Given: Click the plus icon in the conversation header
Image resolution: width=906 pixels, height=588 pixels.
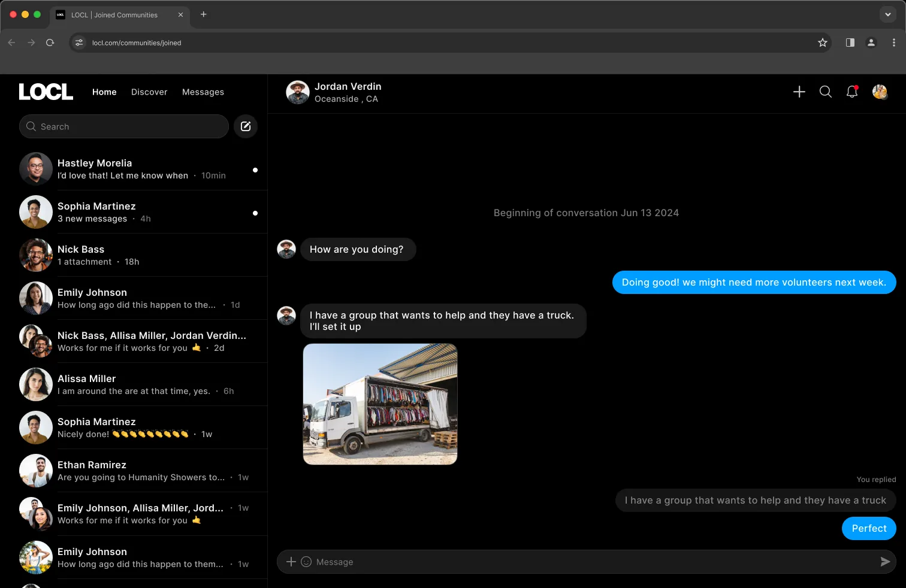Looking at the screenshot, I should coord(799,92).
